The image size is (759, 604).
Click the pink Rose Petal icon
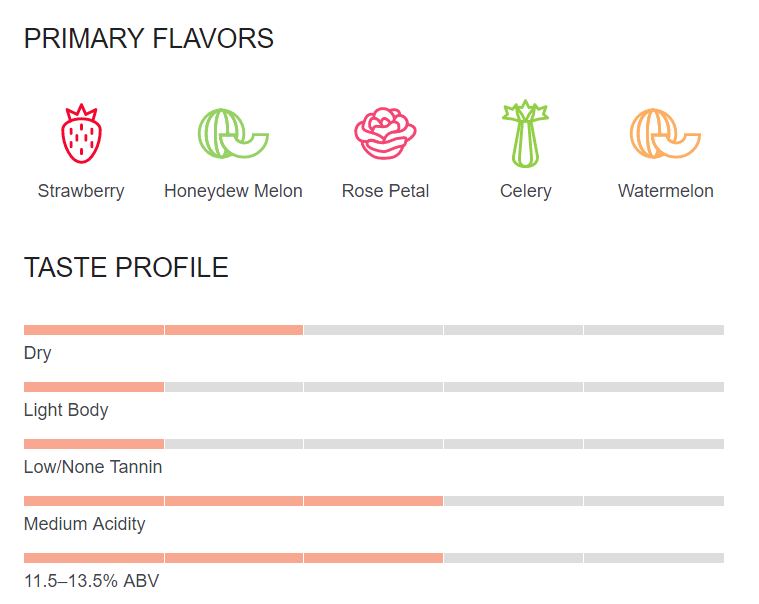385,134
